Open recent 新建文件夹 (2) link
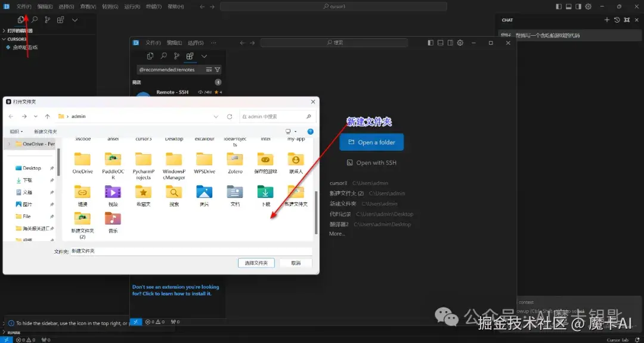This screenshot has height=343, width=644. point(346,194)
